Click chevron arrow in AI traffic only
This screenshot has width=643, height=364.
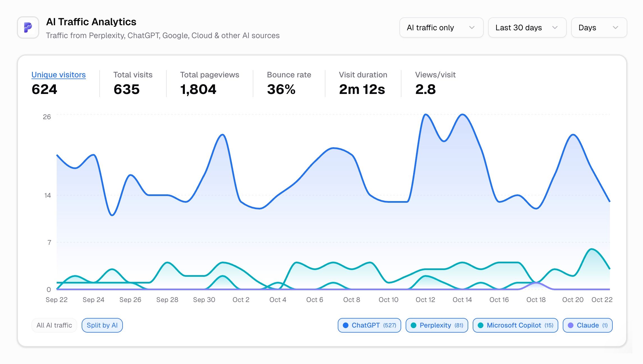point(472,27)
